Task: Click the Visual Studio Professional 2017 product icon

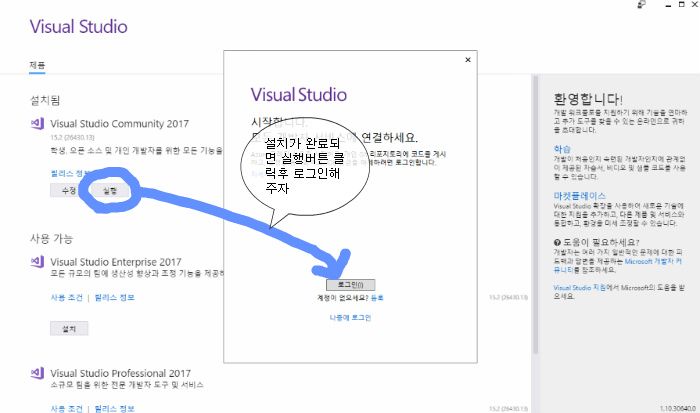Action: (x=38, y=373)
